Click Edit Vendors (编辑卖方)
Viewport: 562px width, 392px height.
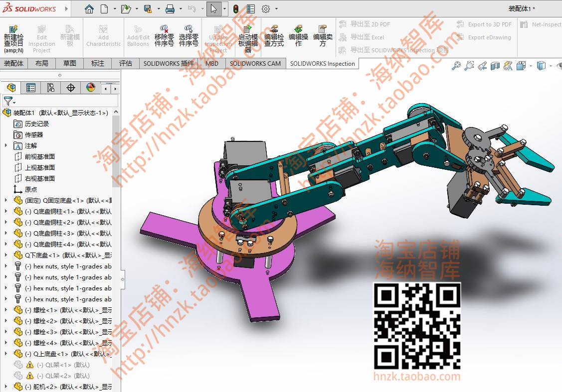coord(323,36)
